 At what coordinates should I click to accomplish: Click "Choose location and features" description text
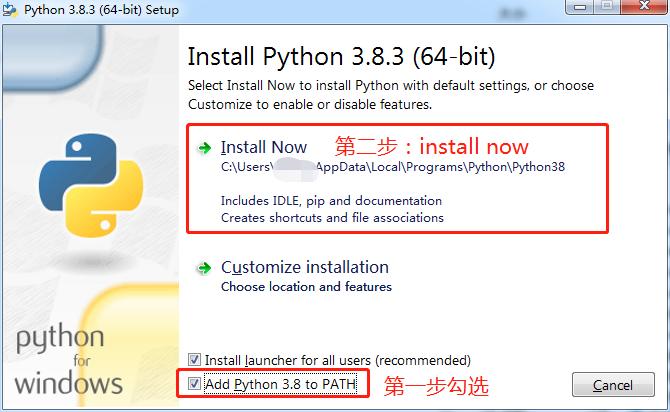[x=306, y=287]
